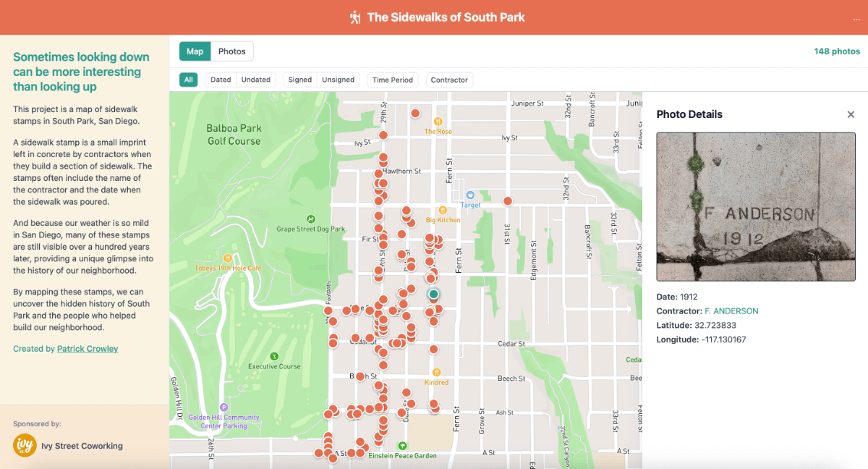Open the Time Period filter
Screen dimensions: 868x469
click(x=393, y=80)
